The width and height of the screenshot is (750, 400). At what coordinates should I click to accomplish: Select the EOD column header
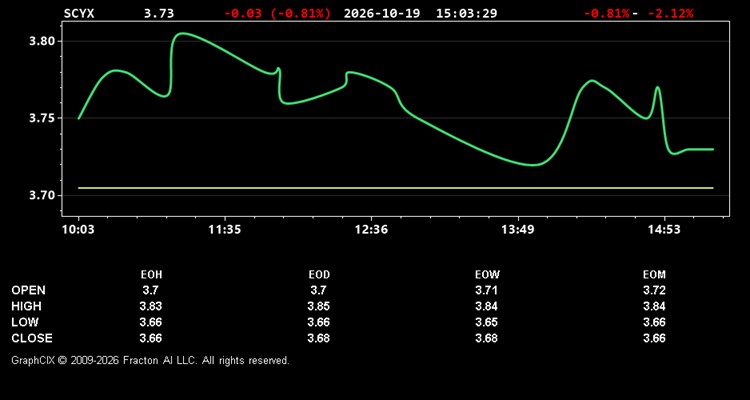pyautogui.click(x=319, y=275)
